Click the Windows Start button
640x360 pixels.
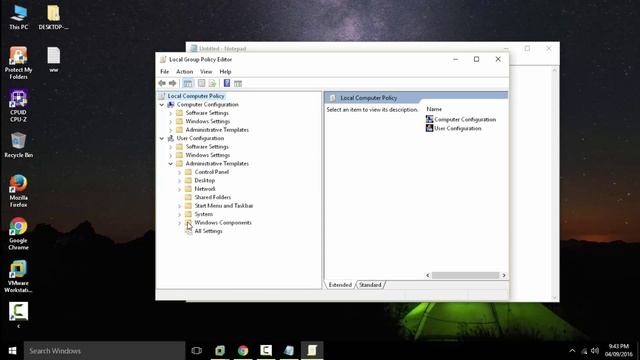[12, 351]
